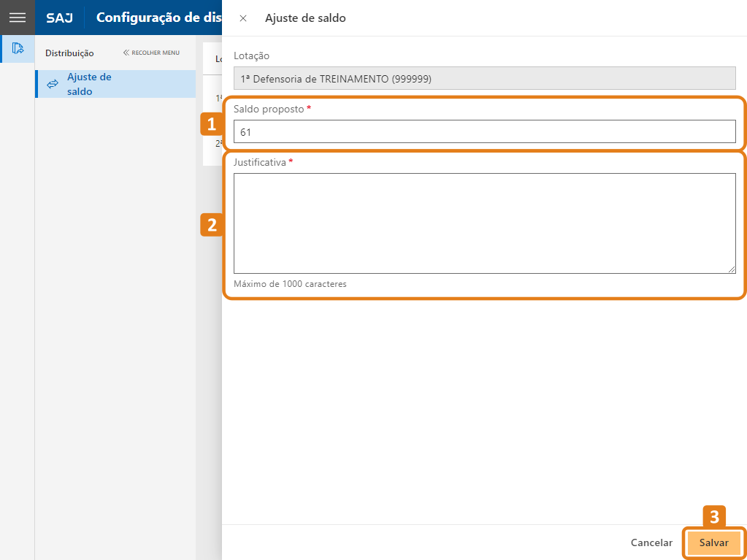Click the Saldo proposto input field
The image size is (747, 560).
pyautogui.click(x=485, y=131)
